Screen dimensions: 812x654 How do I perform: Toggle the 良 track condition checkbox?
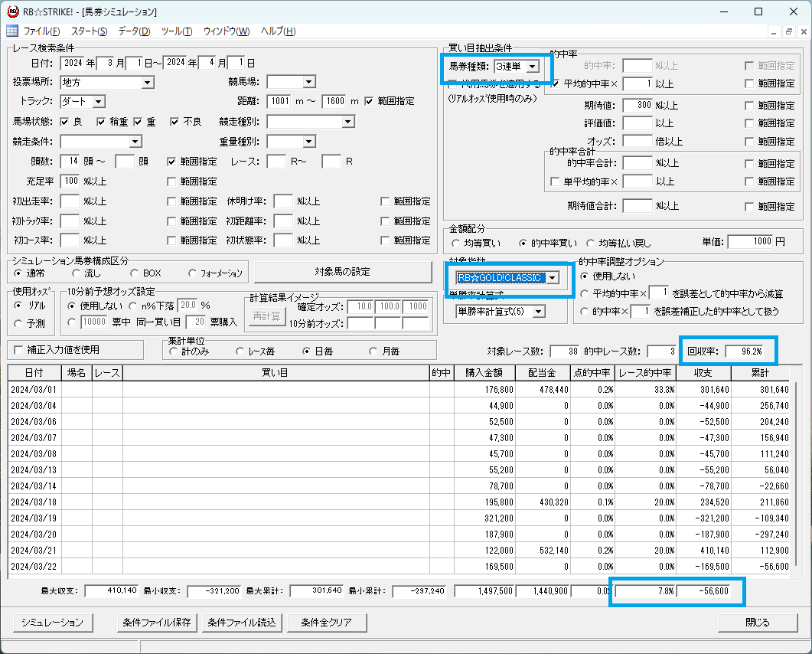click(64, 122)
